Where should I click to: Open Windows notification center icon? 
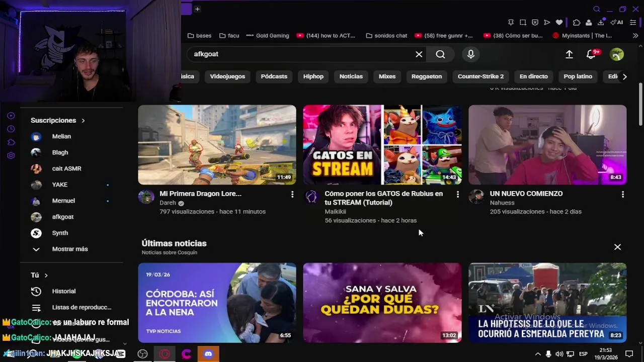coord(629,354)
